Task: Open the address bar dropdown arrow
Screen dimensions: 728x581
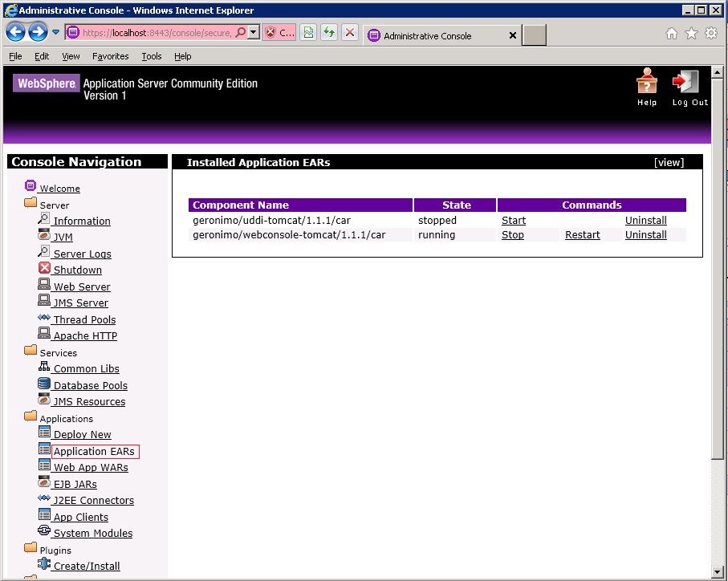Action: point(253,32)
